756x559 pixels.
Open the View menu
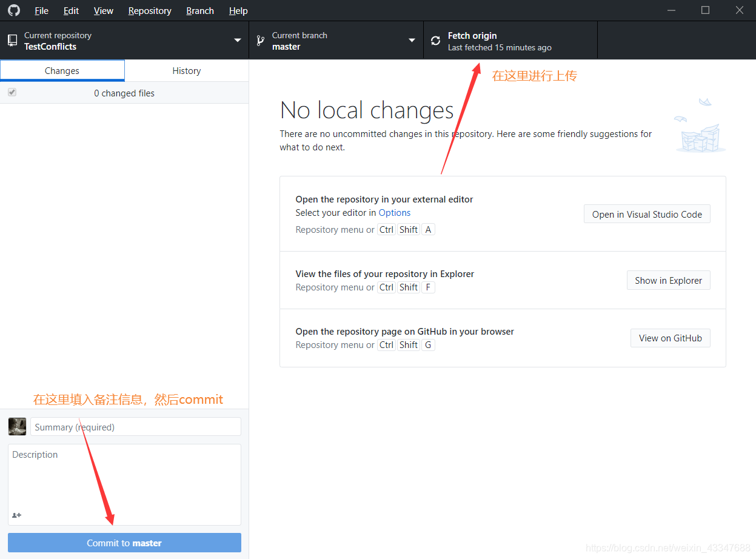pos(104,11)
